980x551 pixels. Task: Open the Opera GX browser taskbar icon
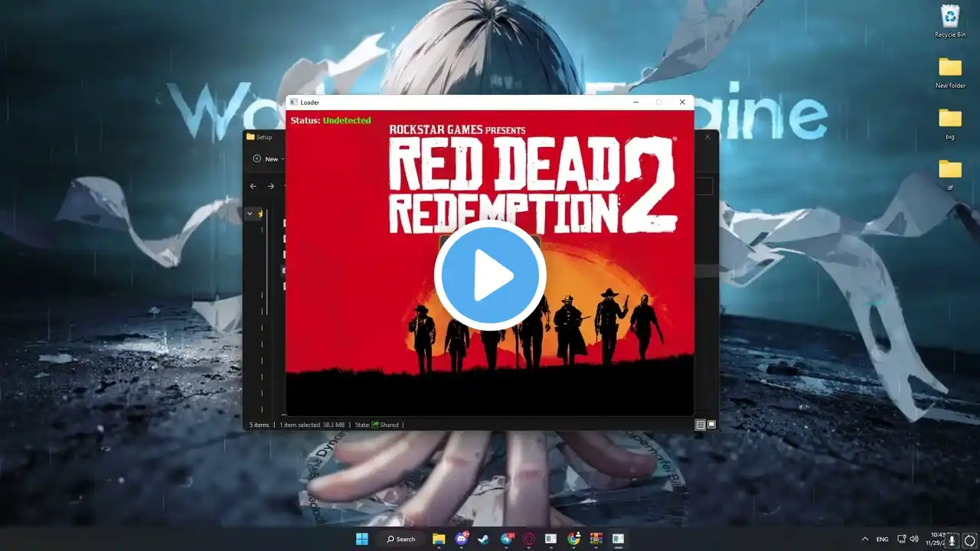[x=528, y=539]
